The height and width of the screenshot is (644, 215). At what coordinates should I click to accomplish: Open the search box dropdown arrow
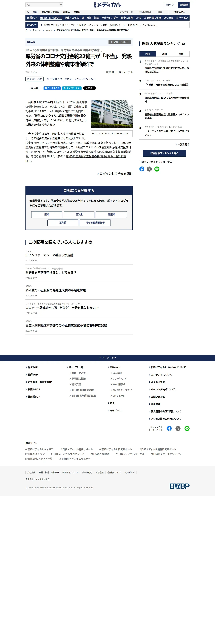(61, 5)
